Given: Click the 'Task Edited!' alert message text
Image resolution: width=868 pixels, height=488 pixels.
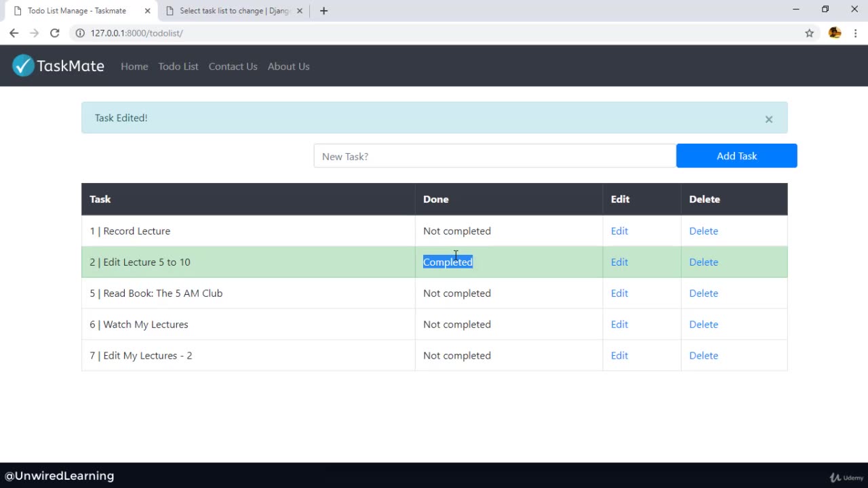Looking at the screenshot, I should (121, 118).
